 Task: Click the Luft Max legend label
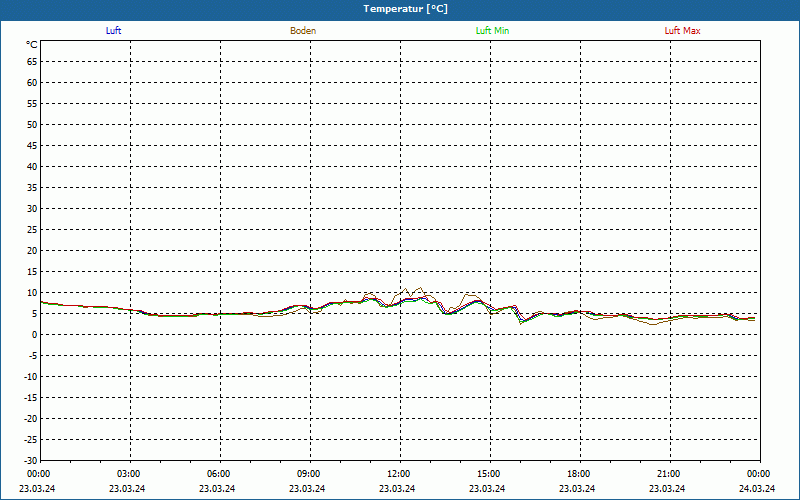682,31
